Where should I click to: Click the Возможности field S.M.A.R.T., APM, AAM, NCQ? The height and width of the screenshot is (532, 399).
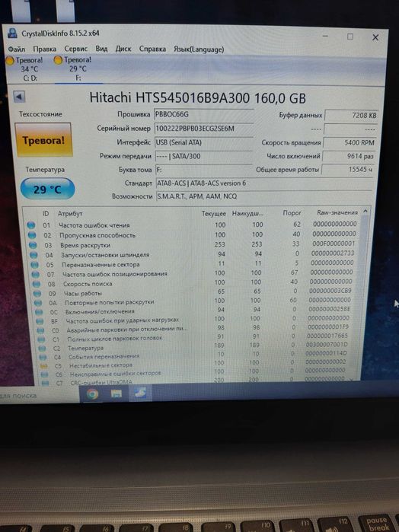[264, 196]
